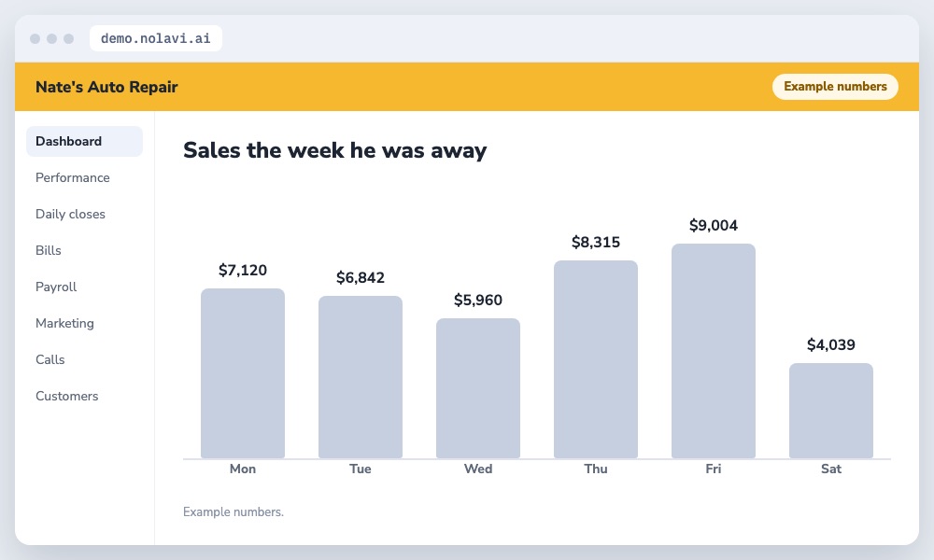934x560 pixels.
Task: Select the Saturday sales bar
Action: click(x=831, y=411)
